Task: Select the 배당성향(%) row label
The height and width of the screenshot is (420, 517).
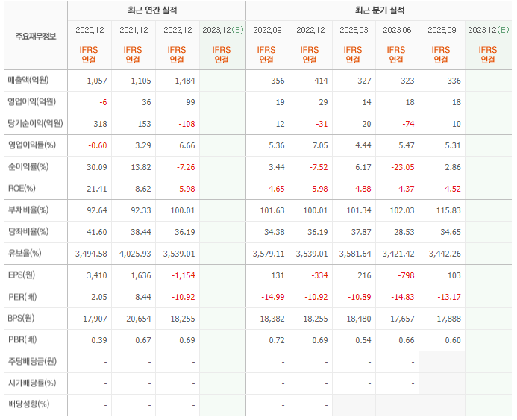Action: 28,404
